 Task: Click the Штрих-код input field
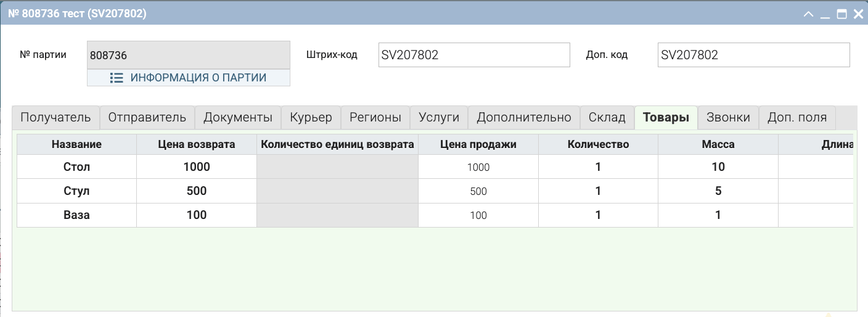(x=473, y=55)
